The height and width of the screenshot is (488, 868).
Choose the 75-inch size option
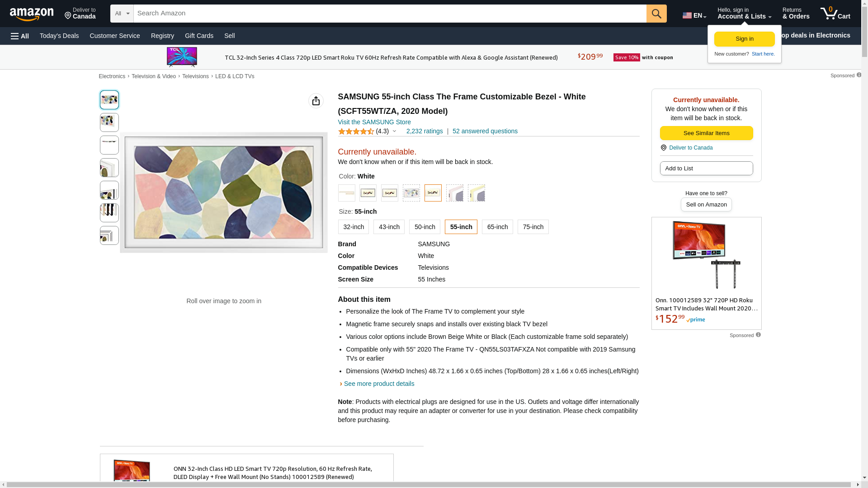533,227
